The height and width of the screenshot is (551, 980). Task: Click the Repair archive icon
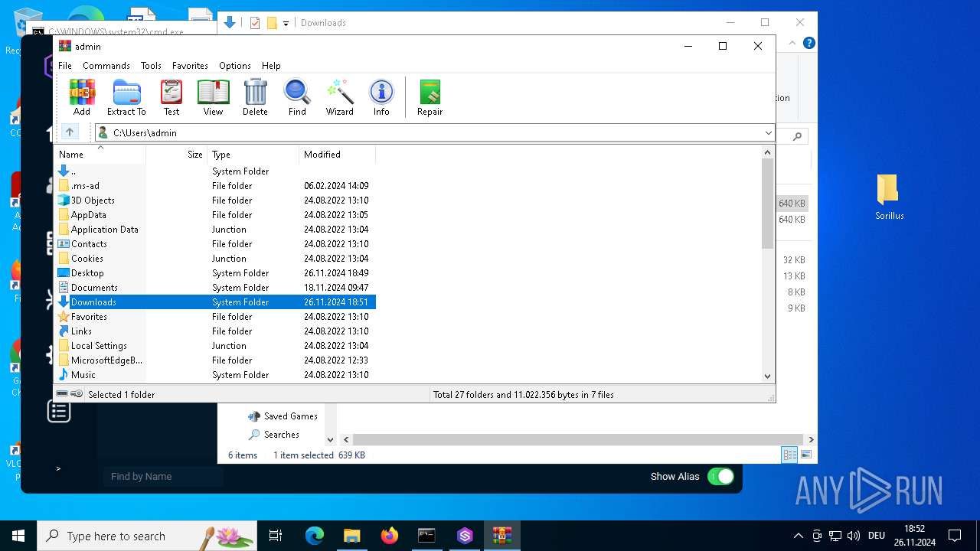(x=430, y=97)
